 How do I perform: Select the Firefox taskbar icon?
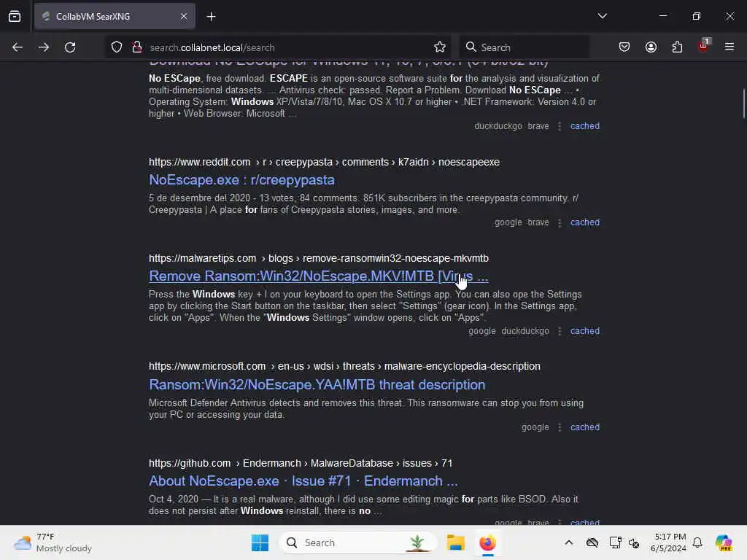click(x=487, y=542)
